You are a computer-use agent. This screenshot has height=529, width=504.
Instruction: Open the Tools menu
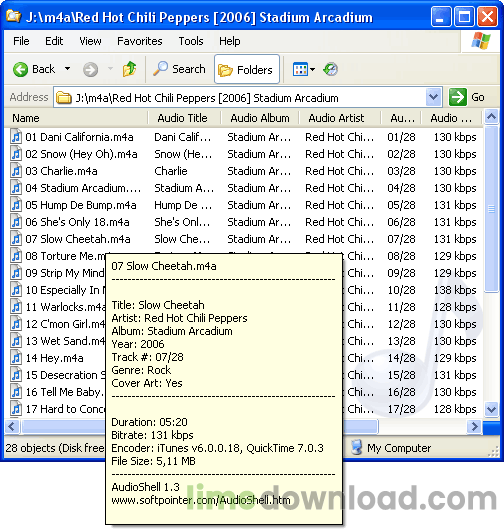point(191,41)
